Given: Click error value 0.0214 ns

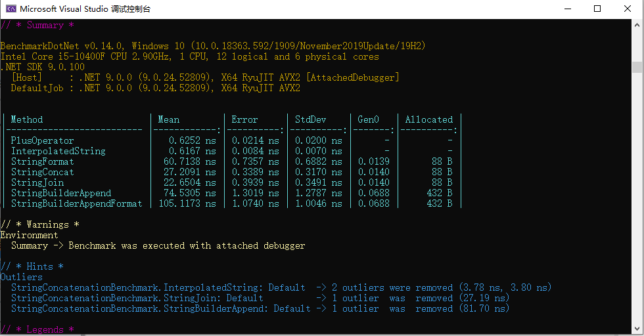Looking at the screenshot, I should [256, 140].
